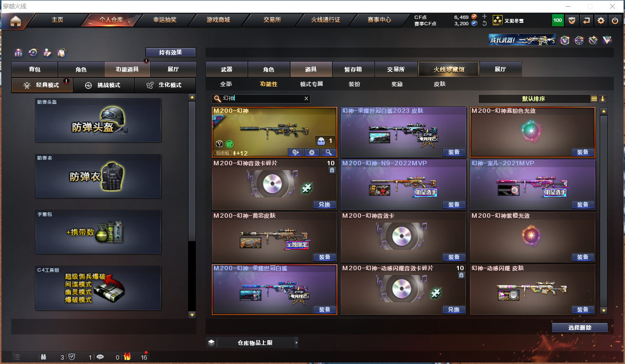The image size is (625, 364).
Task: Click 持有效果 button
Action: pyautogui.click(x=171, y=52)
